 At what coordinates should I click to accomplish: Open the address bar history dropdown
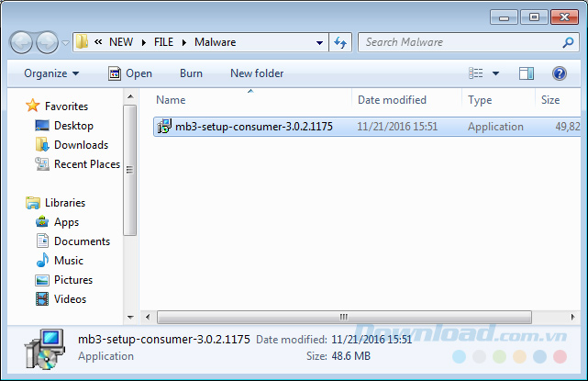click(319, 42)
